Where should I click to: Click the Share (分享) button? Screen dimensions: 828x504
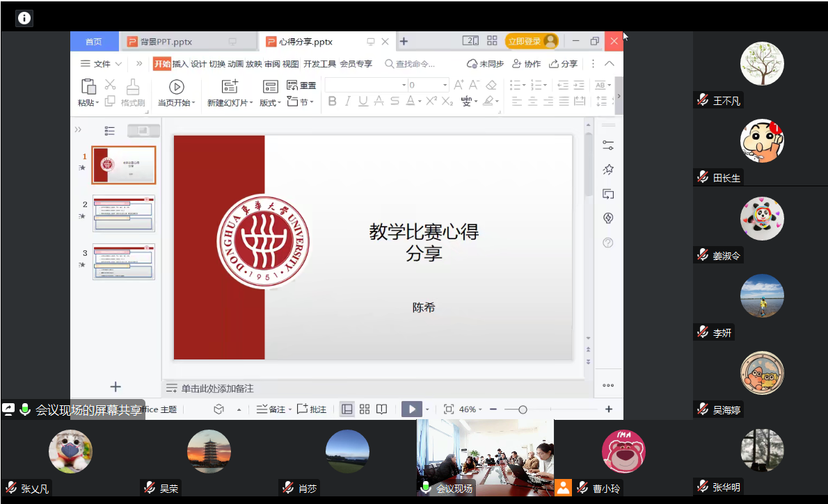tap(564, 64)
